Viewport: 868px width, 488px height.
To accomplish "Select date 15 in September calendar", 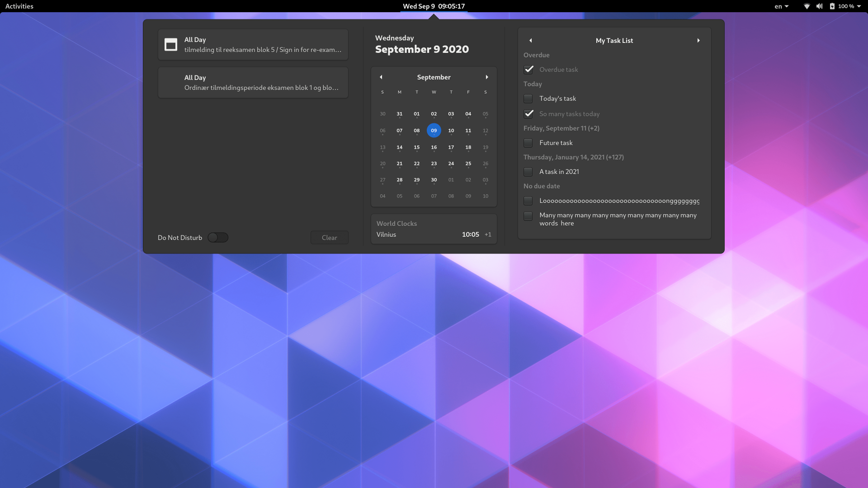I will (x=416, y=146).
